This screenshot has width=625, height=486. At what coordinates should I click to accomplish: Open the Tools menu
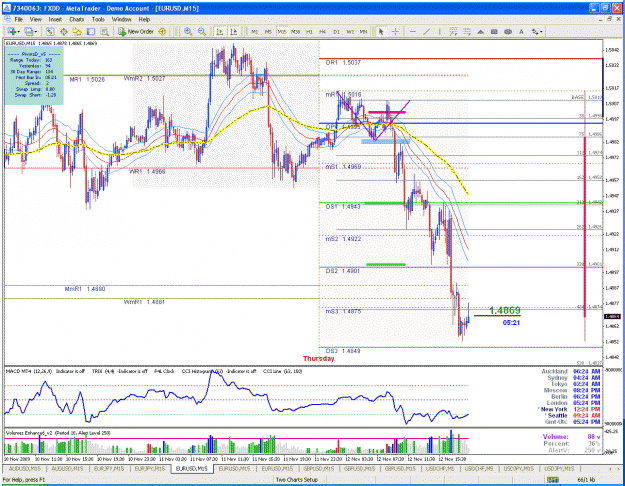pyautogui.click(x=98, y=19)
